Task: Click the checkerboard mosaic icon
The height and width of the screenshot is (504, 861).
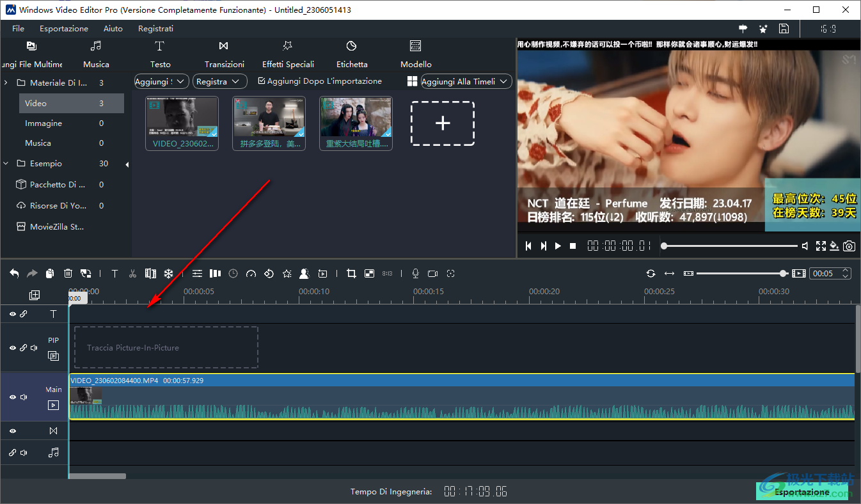Action: click(369, 273)
